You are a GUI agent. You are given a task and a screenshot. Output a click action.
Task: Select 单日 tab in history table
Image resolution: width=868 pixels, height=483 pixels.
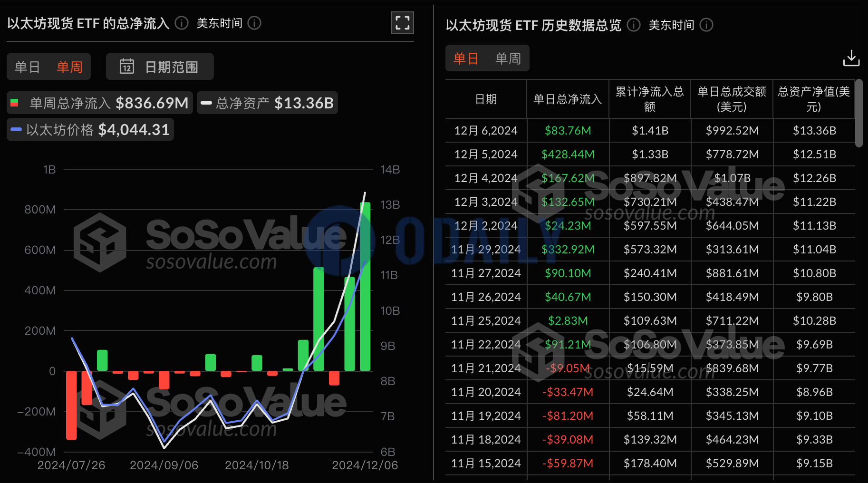pos(466,58)
